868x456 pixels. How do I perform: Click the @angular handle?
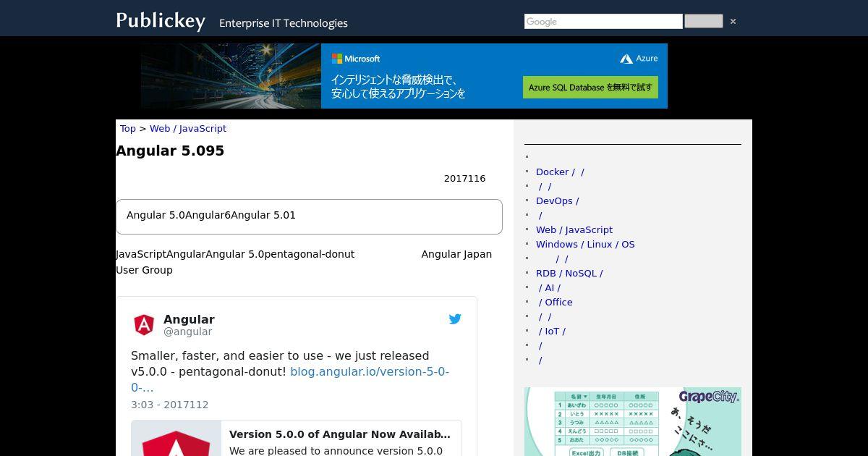click(x=187, y=332)
